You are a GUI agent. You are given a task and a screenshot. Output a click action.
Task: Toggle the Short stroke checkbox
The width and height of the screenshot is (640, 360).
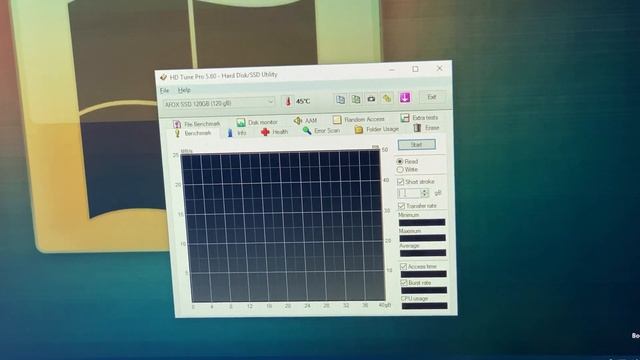[401, 182]
